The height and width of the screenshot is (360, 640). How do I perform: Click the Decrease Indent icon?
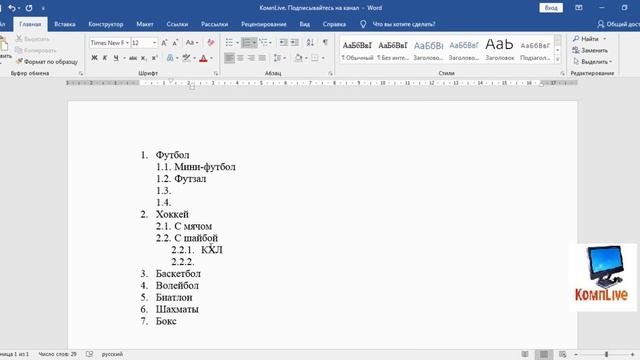(283, 42)
